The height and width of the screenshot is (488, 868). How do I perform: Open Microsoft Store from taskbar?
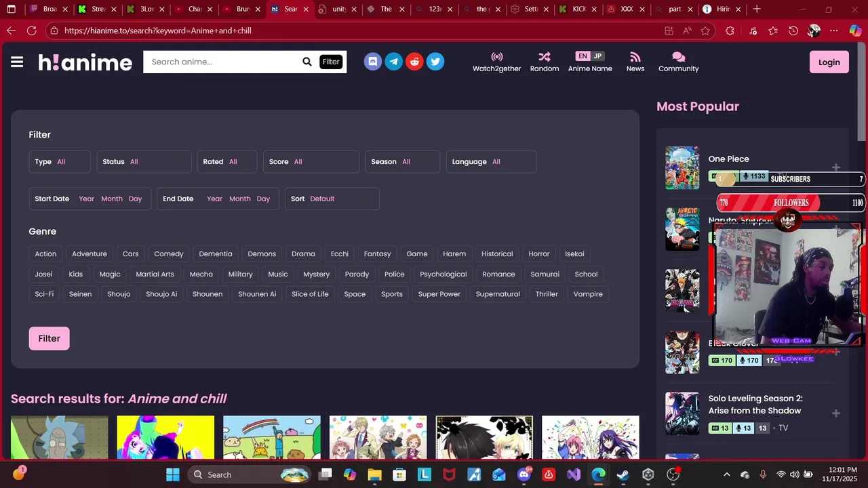click(x=399, y=474)
